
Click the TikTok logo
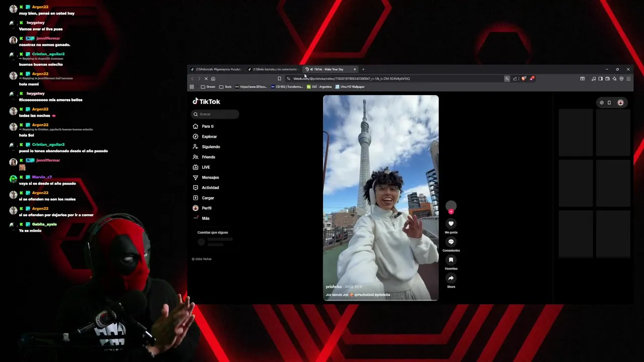206,101
